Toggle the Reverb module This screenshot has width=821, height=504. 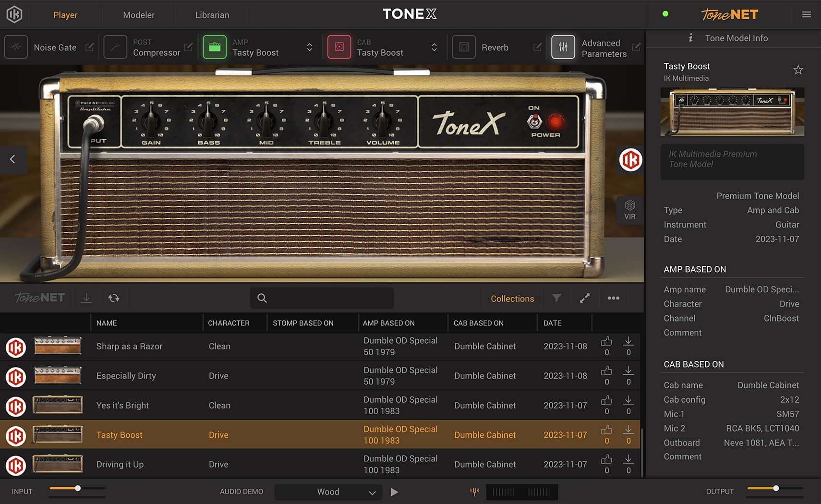pos(464,47)
